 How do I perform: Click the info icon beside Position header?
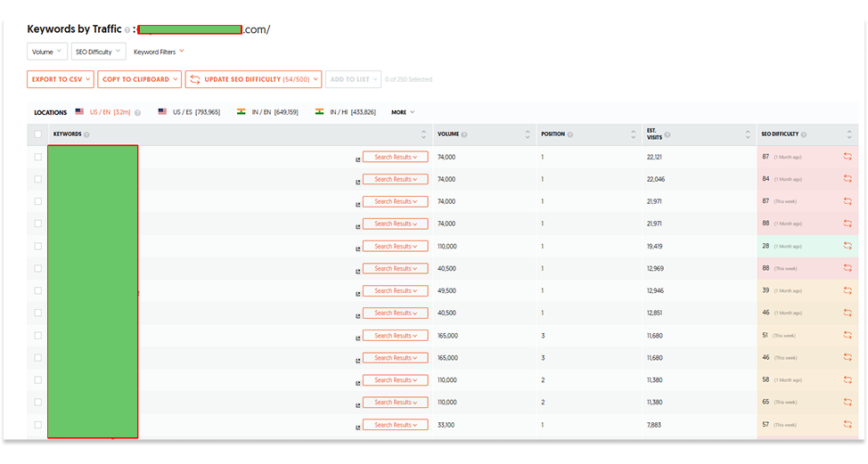570,134
